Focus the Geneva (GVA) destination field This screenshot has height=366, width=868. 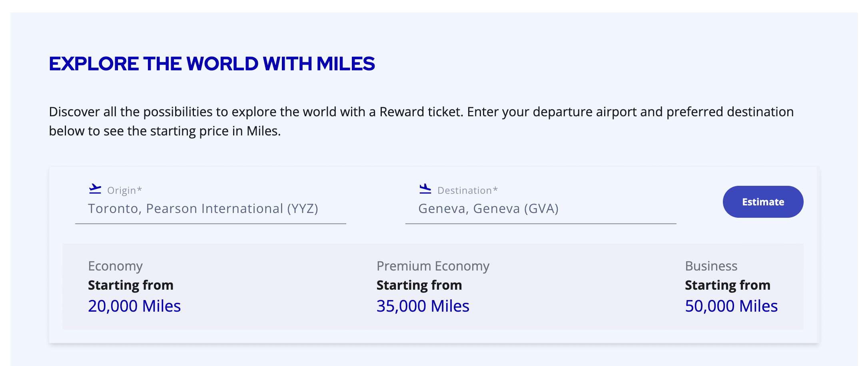(x=488, y=209)
